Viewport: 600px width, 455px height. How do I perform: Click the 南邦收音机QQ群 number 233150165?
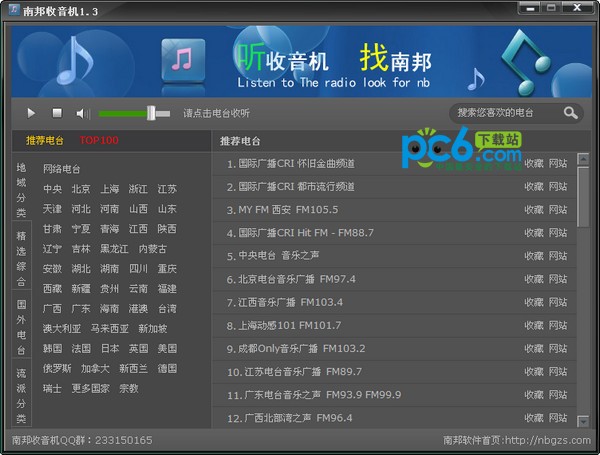(x=123, y=440)
